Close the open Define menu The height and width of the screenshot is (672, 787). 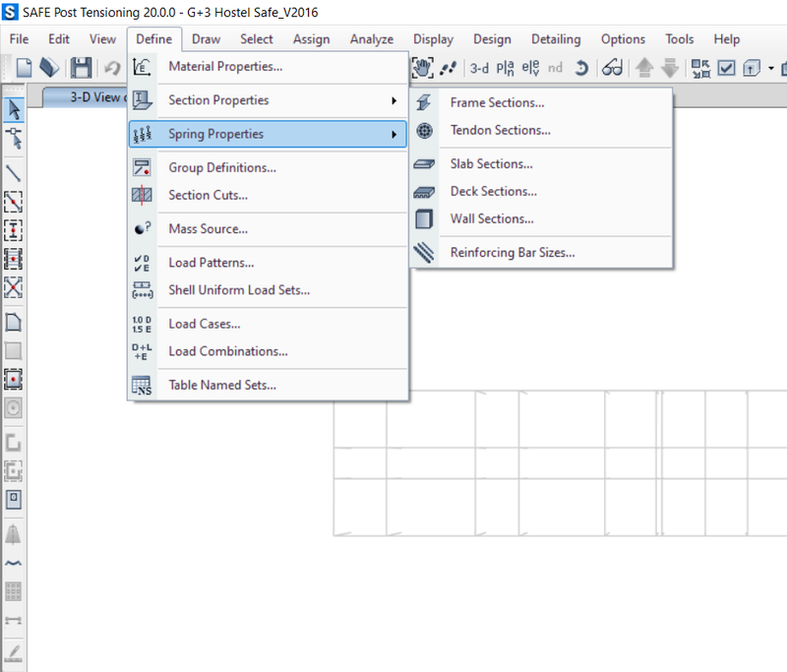pyautogui.click(x=154, y=39)
